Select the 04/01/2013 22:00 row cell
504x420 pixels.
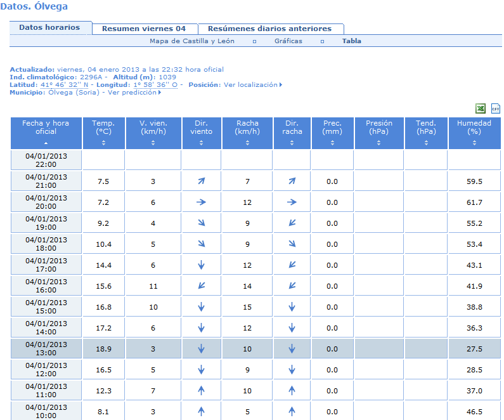click(x=46, y=160)
